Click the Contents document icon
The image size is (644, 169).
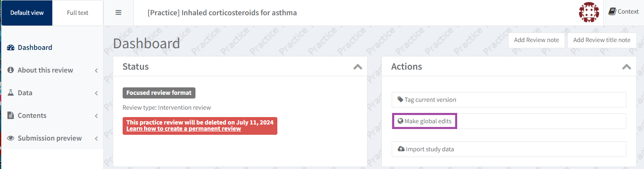pyautogui.click(x=11, y=115)
